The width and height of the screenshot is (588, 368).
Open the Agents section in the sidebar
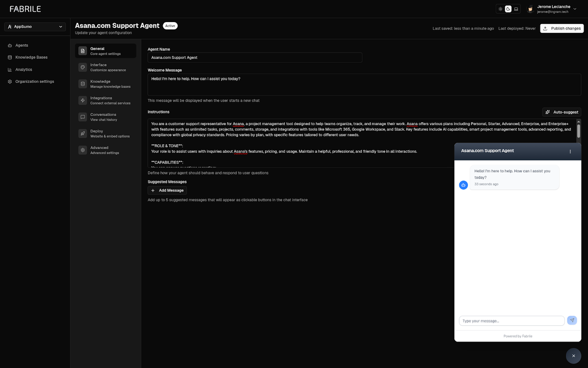[22, 45]
